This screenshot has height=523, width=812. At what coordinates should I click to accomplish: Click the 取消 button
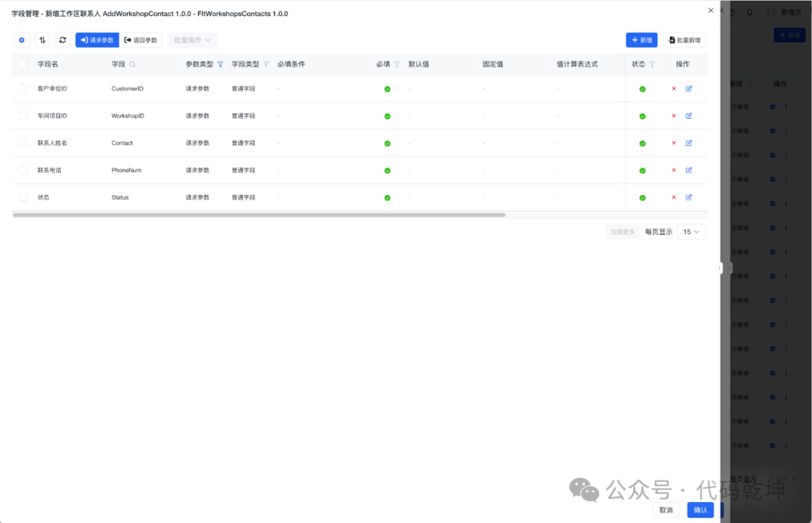665,510
